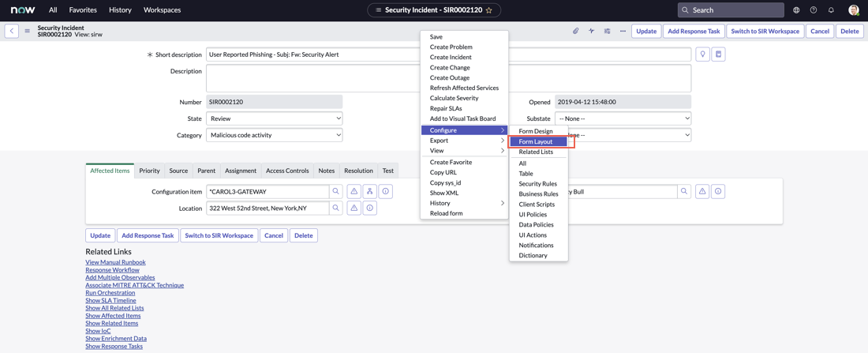Click the warning icon by the Bull user field

[x=702, y=191]
